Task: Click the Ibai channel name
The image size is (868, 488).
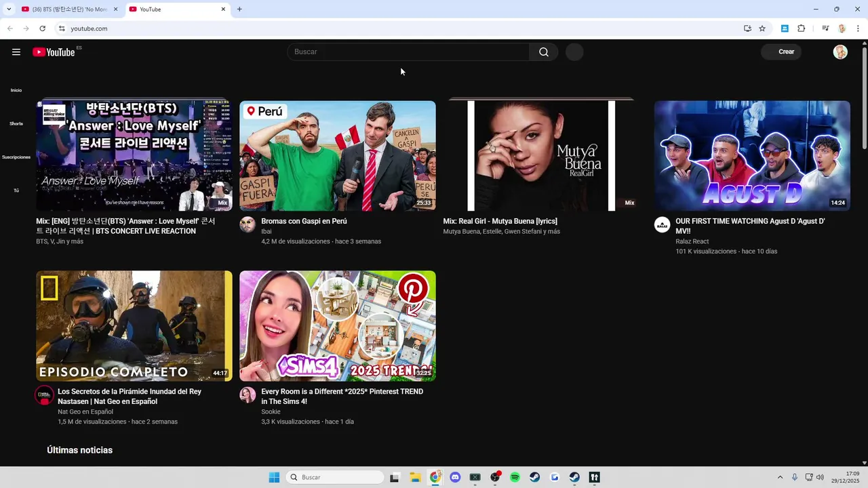Action: [x=267, y=232]
